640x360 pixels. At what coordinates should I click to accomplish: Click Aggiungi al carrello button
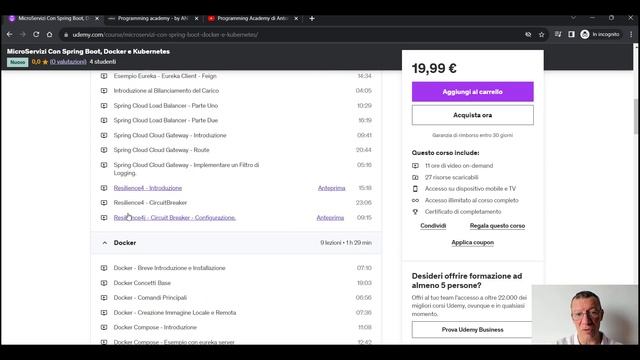[472, 92]
